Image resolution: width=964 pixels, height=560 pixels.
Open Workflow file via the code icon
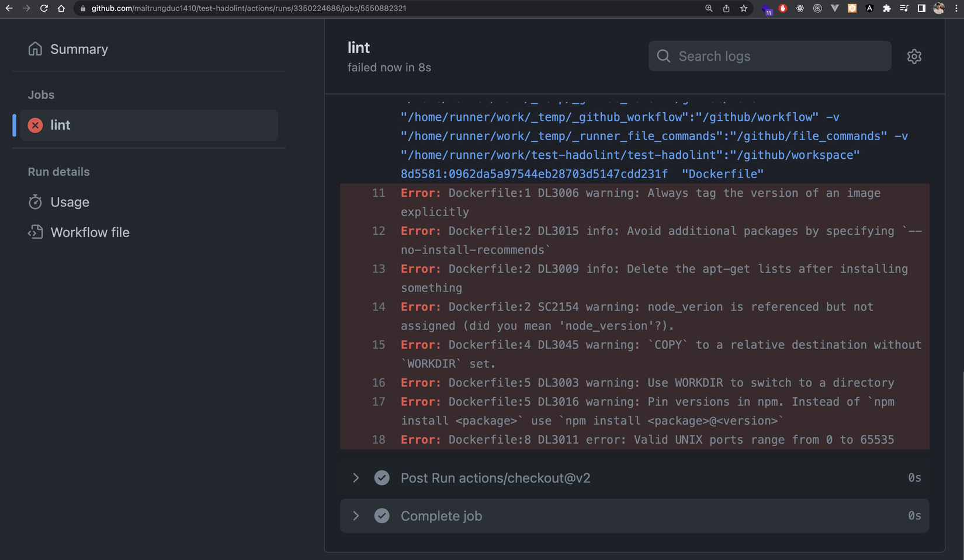pos(36,232)
